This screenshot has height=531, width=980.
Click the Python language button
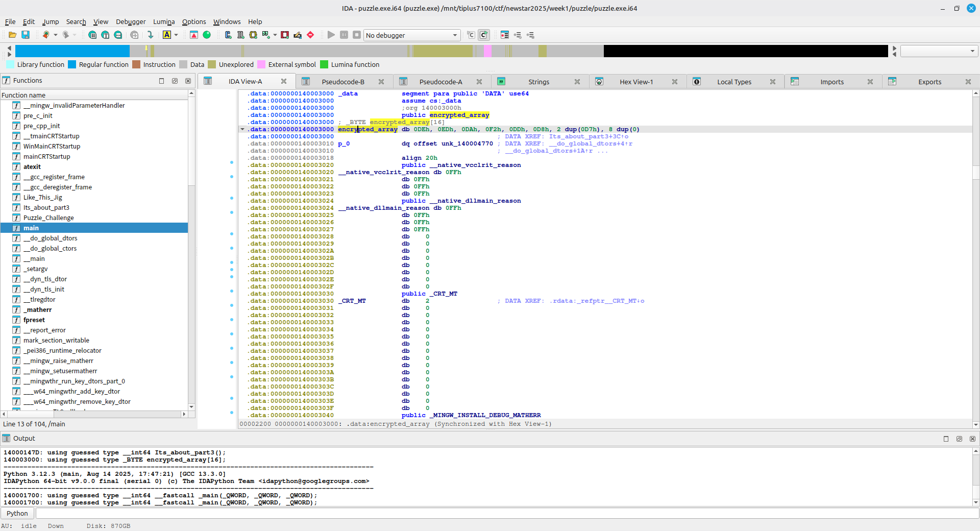point(17,513)
